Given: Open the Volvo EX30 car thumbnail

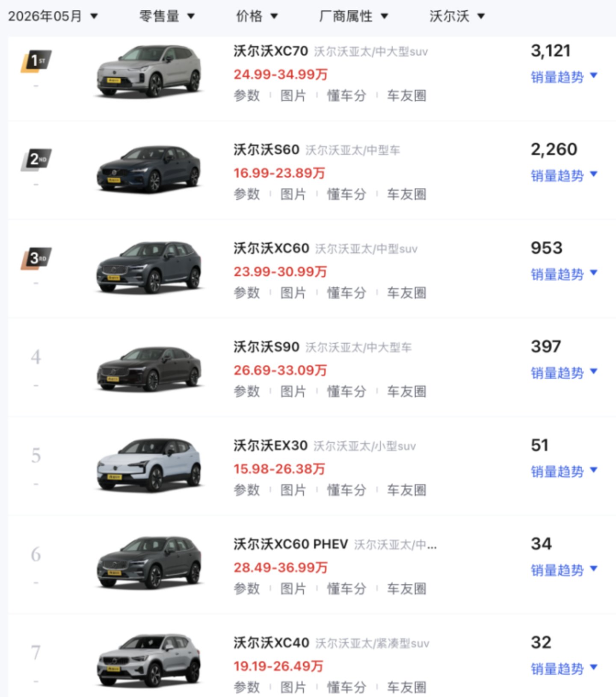Looking at the screenshot, I should (149, 465).
